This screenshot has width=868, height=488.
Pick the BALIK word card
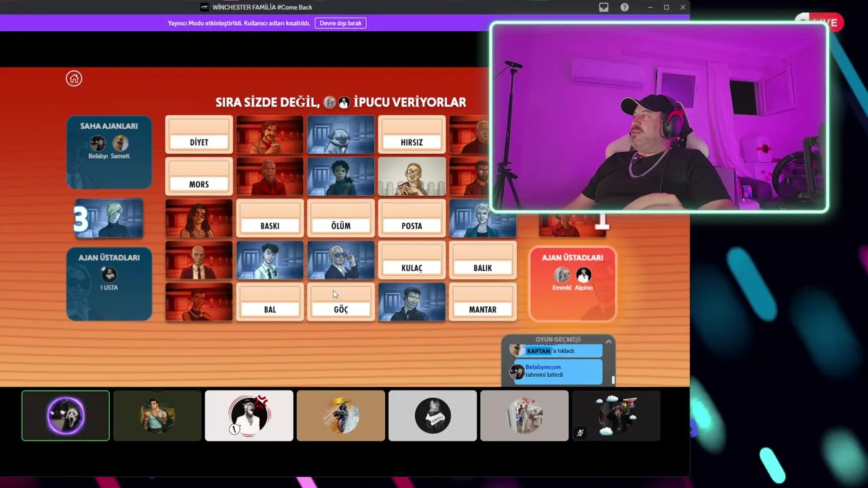pyautogui.click(x=483, y=260)
